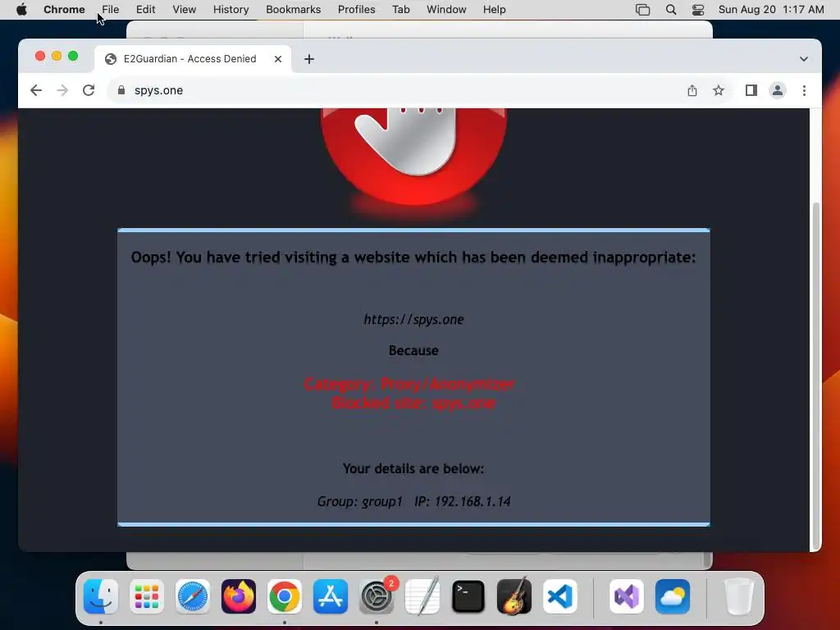
Task: Bookmark this tab with the star
Action: (719, 90)
